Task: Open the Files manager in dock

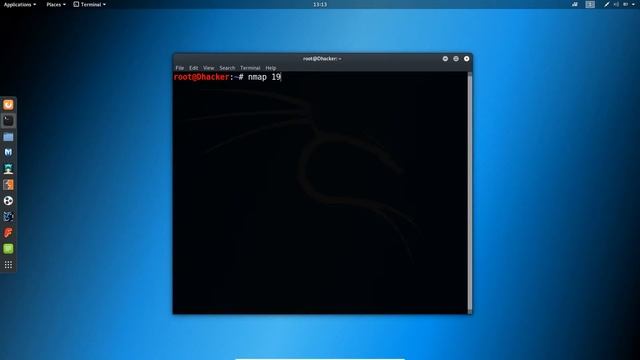Action: point(8,137)
